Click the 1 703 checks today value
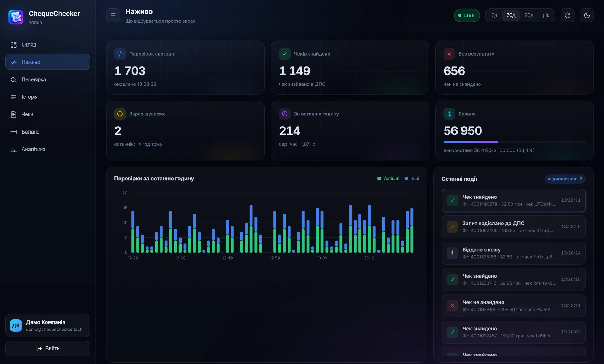The image size is (604, 364). point(130,71)
